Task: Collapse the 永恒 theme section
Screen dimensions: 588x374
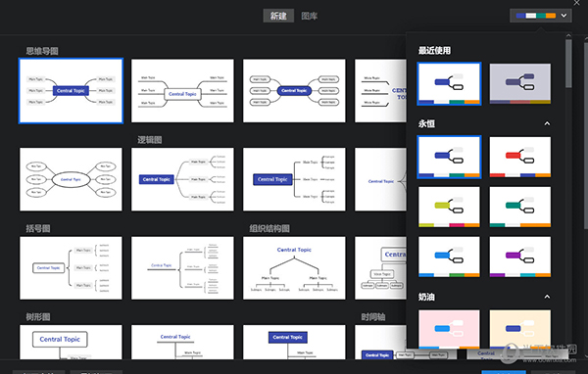Action: point(547,123)
